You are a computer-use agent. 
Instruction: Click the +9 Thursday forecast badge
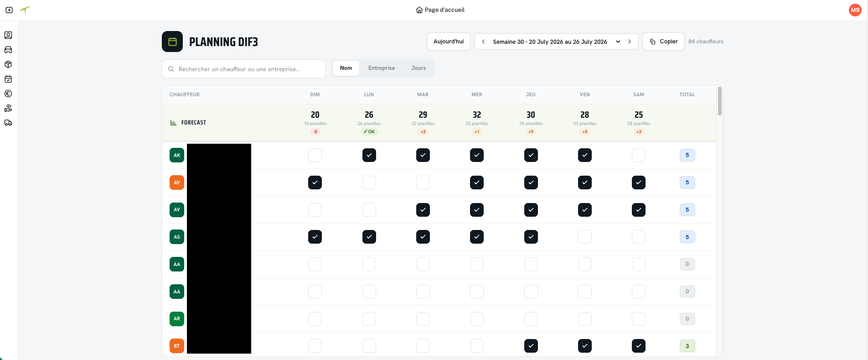coord(531,132)
